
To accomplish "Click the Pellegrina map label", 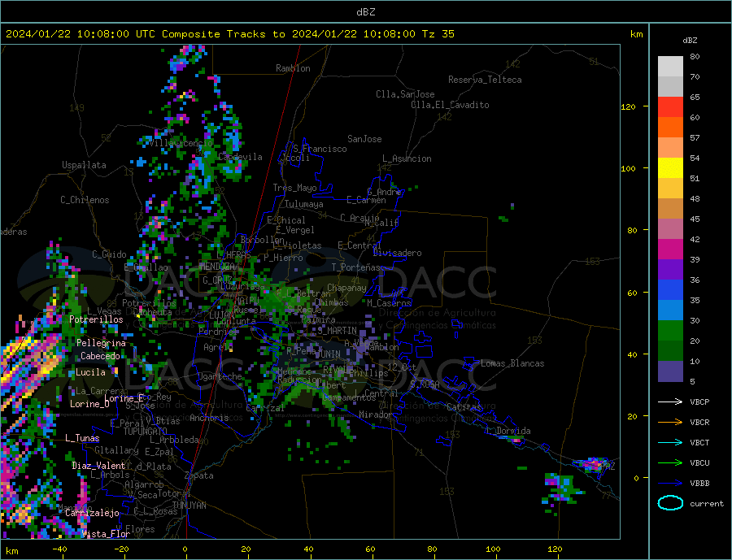I will (x=101, y=343).
